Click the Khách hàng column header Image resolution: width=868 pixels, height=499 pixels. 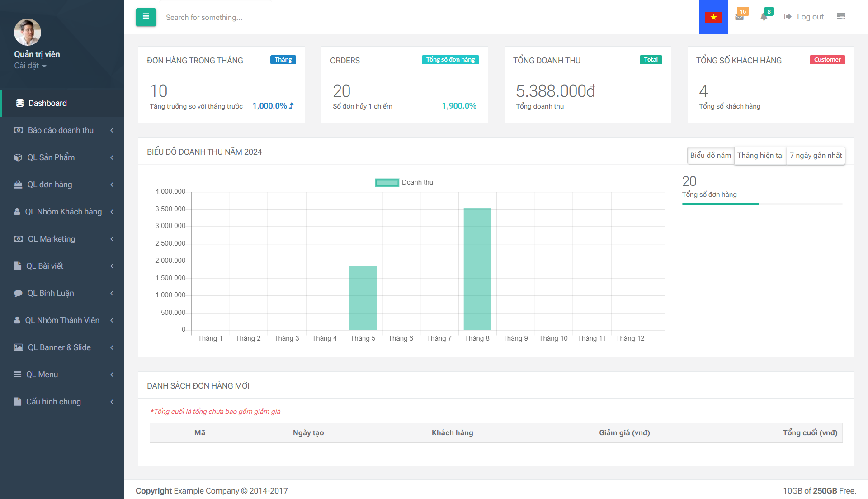click(403, 433)
